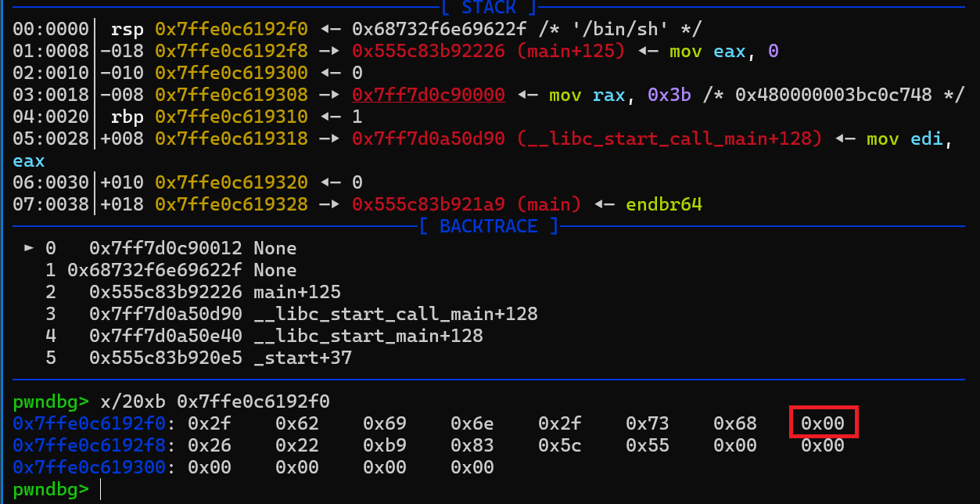This screenshot has width=980, height=504.
Task: Click the 0xb9 byte in memory dump
Action: 385,445
